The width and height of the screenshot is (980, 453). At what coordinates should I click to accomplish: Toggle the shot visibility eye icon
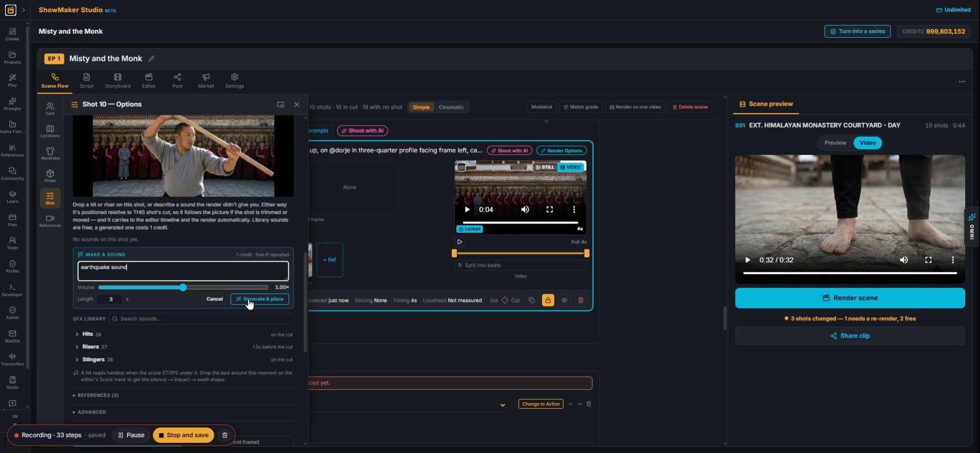point(564,300)
